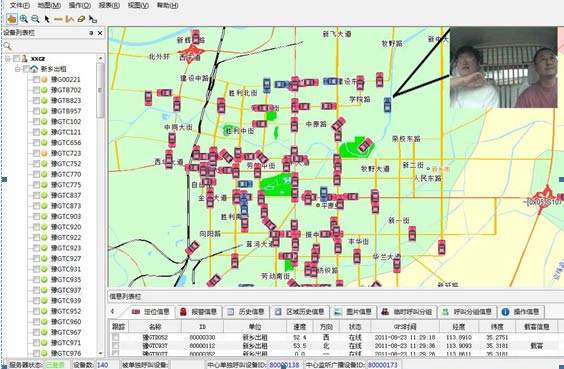564x369 pixels.
Task: Select the orange hand pan tool
Action: pos(12,19)
